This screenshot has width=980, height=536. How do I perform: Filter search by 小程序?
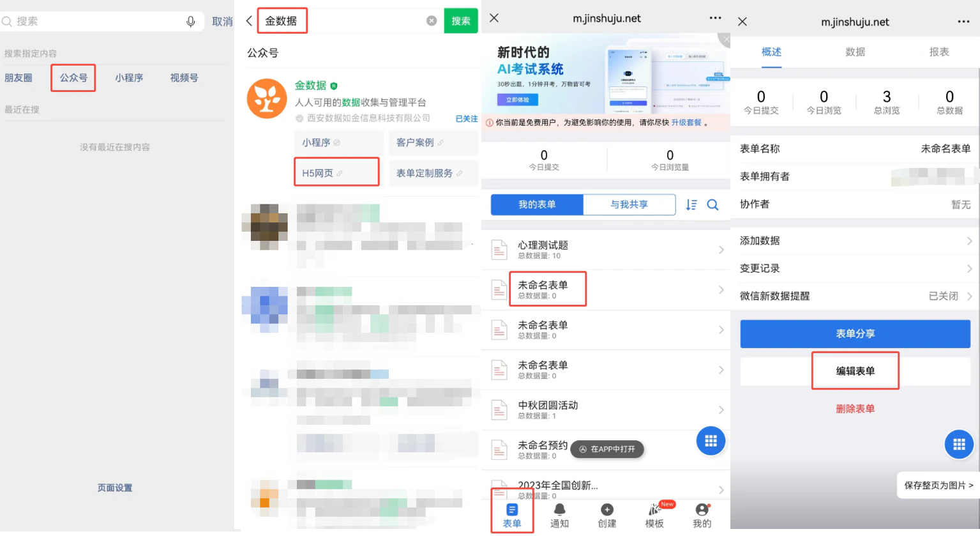(x=129, y=78)
